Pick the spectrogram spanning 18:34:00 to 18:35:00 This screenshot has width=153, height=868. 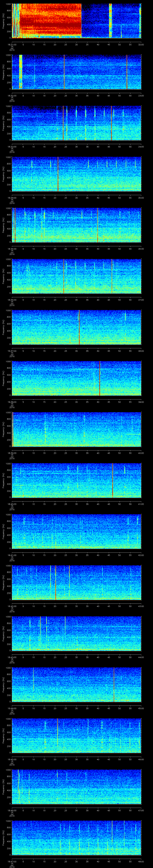click(76, 174)
